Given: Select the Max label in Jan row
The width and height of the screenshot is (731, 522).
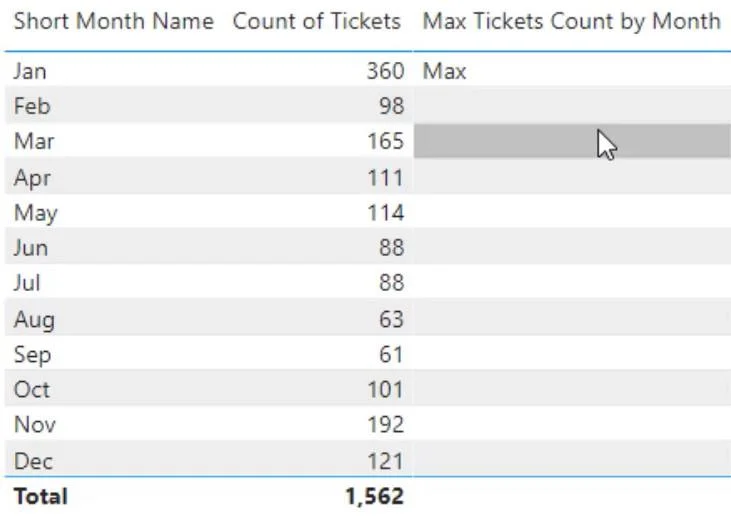Looking at the screenshot, I should 444,71.
